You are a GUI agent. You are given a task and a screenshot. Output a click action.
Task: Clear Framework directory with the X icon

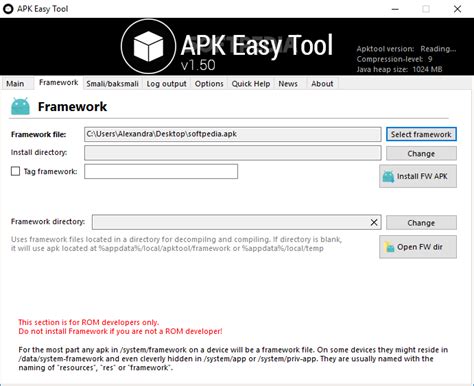(x=374, y=222)
